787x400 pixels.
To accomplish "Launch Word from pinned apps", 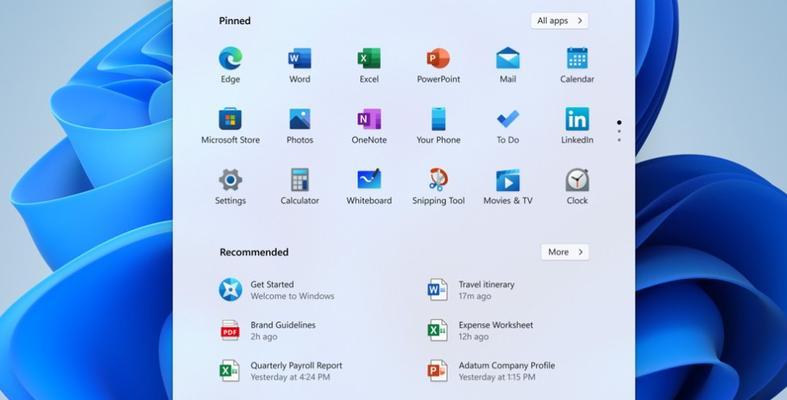I will [300, 65].
